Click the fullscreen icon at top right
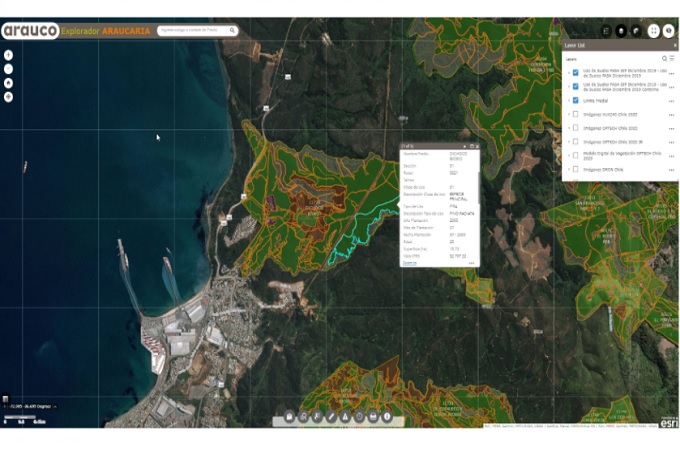The image size is (680, 449). (x=653, y=31)
